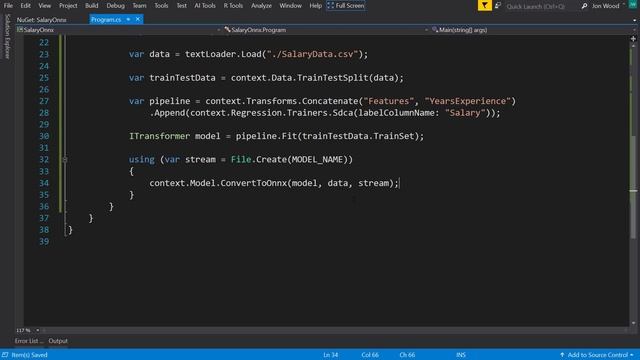The height and width of the screenshot is (360, 640).
Task: Open the View menu
Action: pos(44,6)
